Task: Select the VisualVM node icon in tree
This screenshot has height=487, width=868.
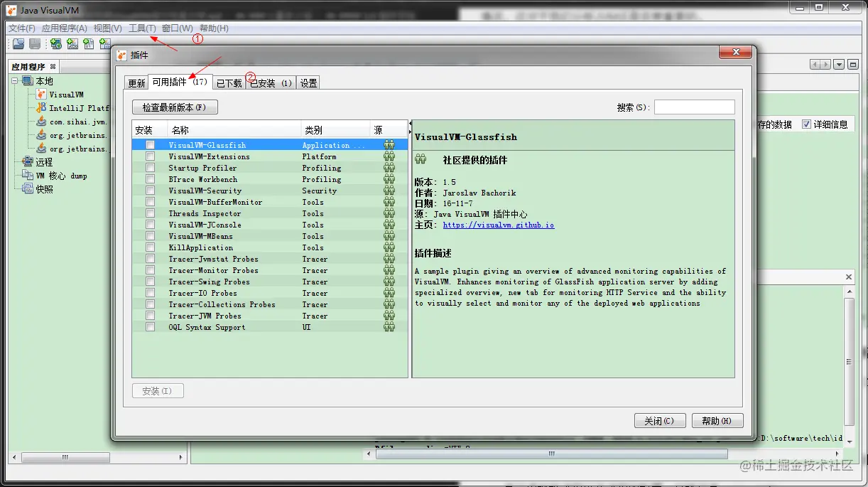Action: click(x=41, y=95)
